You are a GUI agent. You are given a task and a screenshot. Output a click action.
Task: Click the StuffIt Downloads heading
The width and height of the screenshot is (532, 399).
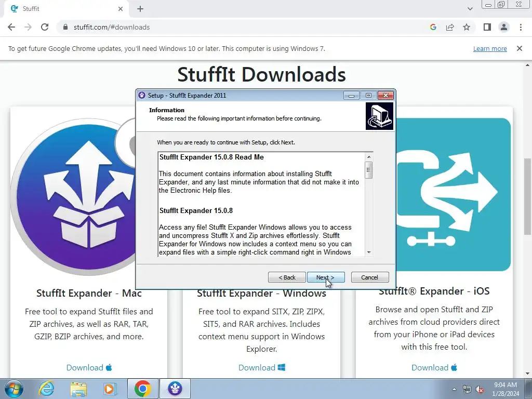[x=262, y=74]
